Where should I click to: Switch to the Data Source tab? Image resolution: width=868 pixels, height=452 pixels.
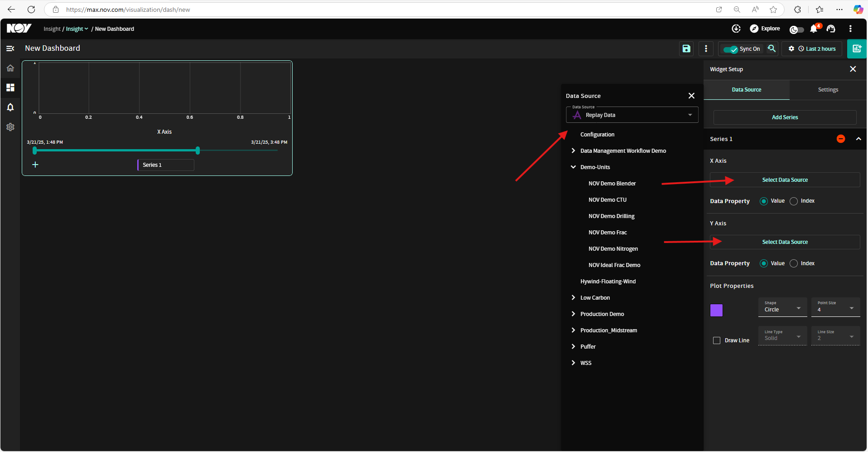pos(746,90)
